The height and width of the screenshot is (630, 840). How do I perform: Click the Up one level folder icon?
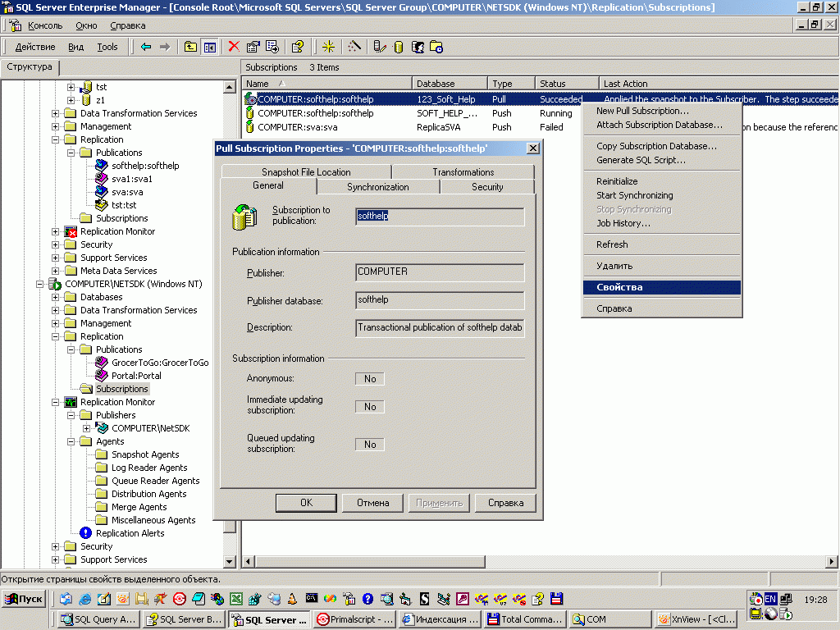[x=190, y=47]
